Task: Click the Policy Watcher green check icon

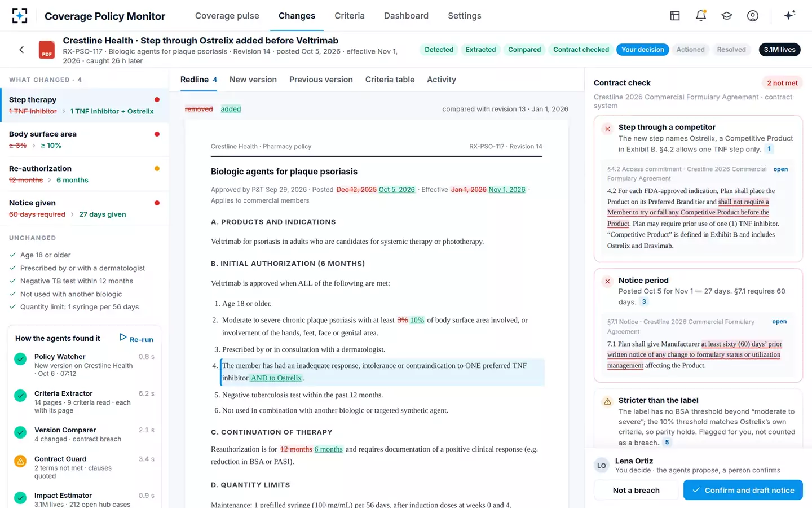Action: pyautogui.click(x=20, y=359)
